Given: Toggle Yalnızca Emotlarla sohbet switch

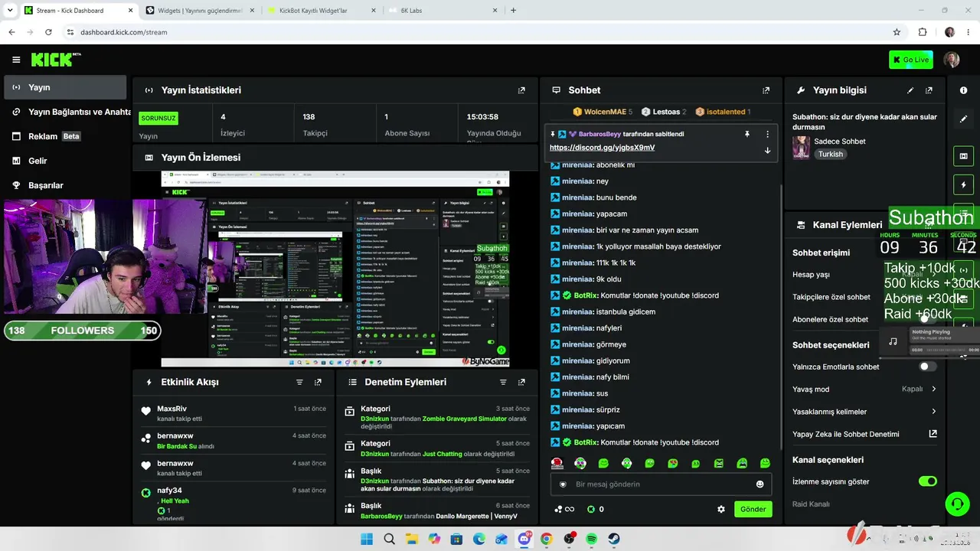Looking at the screenshot, I should point(927,367).
